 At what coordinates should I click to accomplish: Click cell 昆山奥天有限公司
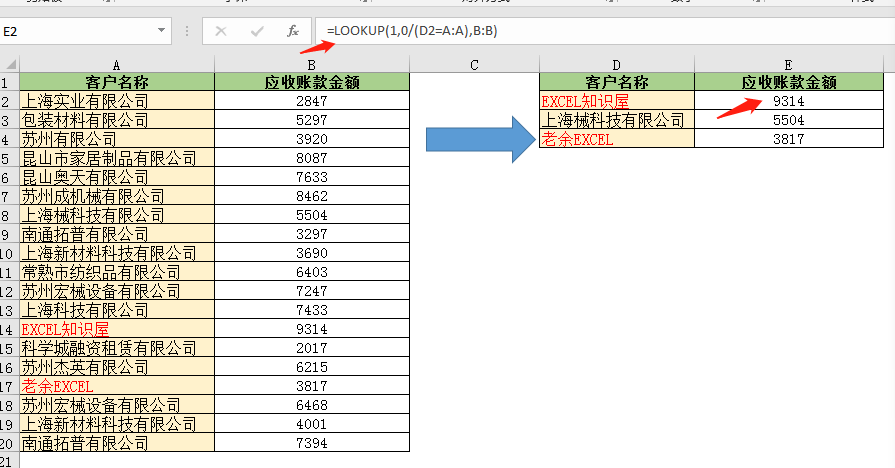point(117,177)
